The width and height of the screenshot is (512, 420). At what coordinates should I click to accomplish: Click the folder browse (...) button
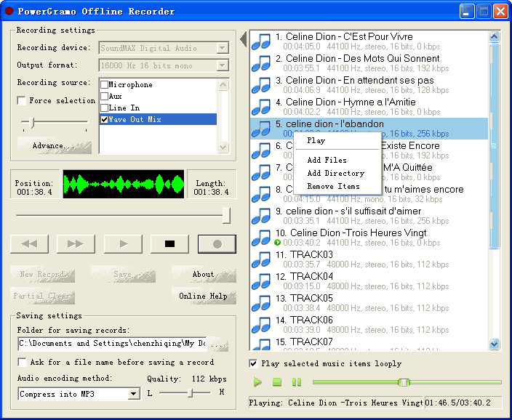[218, 344]
